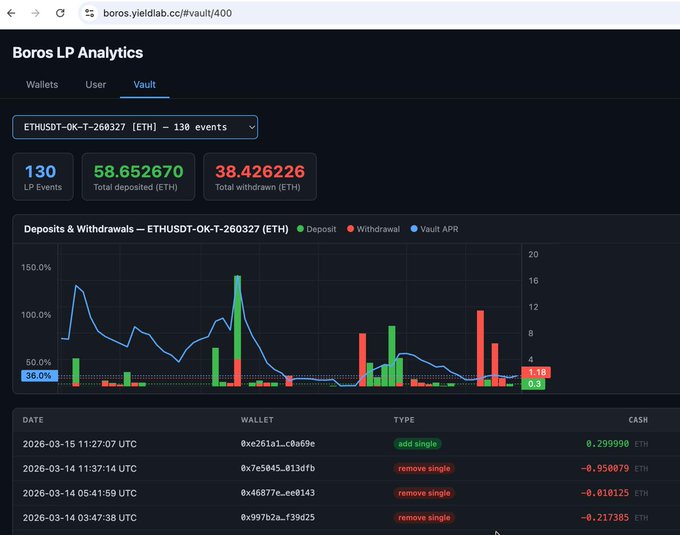
Task: Open wallet 0xe261a1…c0a69e link
Action: [x=278, y=443]
